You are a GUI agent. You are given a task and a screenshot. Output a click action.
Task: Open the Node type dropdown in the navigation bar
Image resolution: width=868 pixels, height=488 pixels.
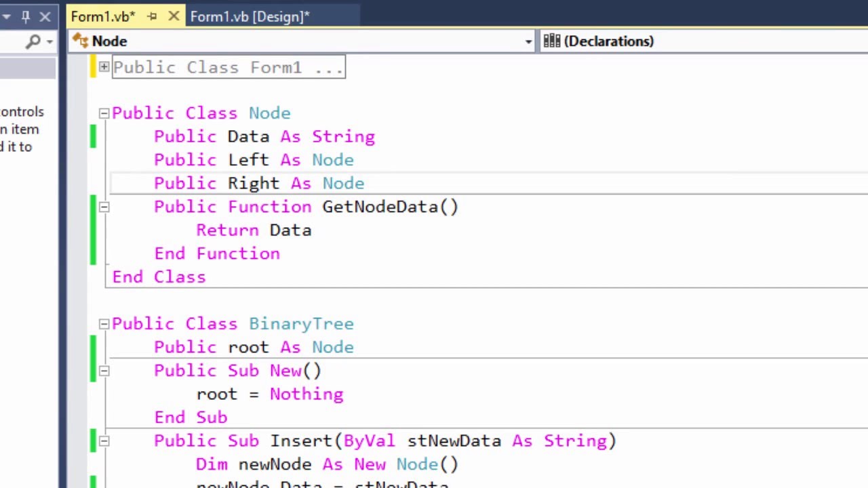(x=528, y=41)
